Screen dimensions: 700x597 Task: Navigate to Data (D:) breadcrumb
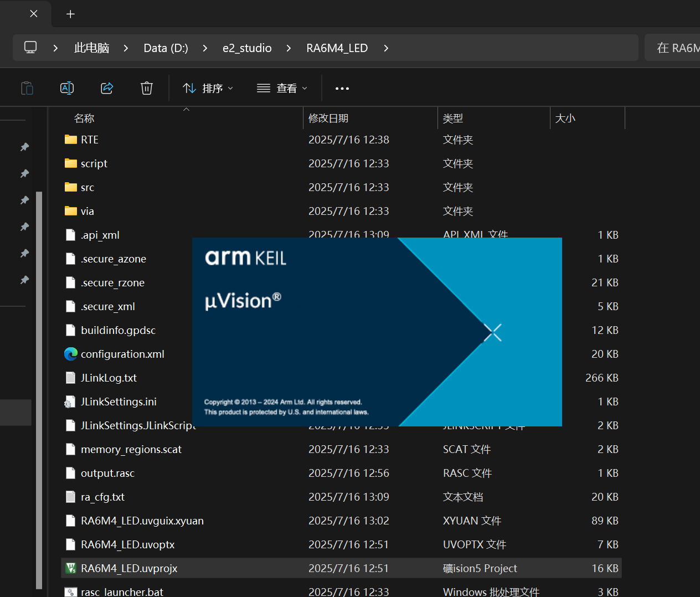click(166, 48)
